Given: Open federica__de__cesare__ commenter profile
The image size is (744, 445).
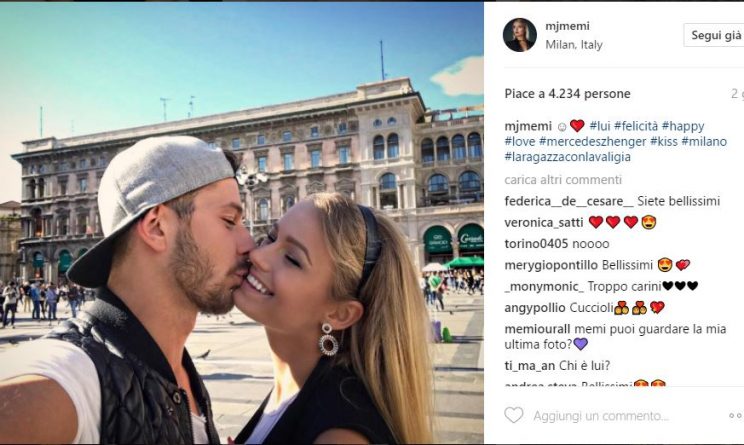Looking at the screenshot, I should tap(569, 201).
